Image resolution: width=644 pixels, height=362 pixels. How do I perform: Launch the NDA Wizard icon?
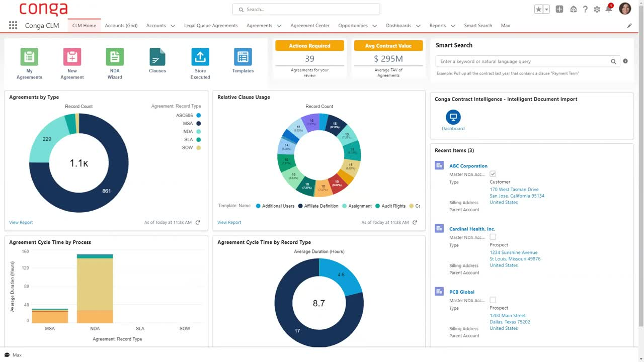point(115,57)
